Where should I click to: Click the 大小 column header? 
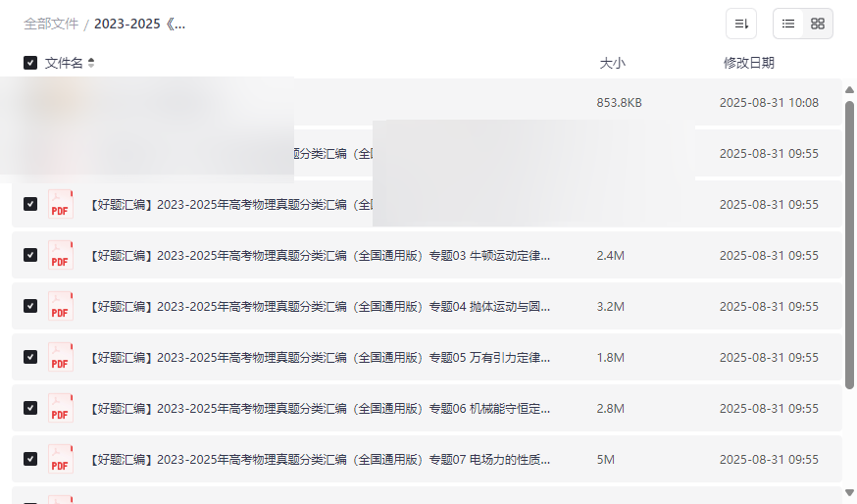pos(612,63)
